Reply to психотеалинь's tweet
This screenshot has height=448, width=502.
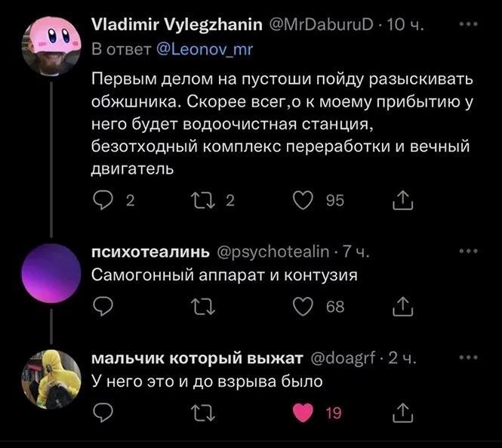[103, 306]
